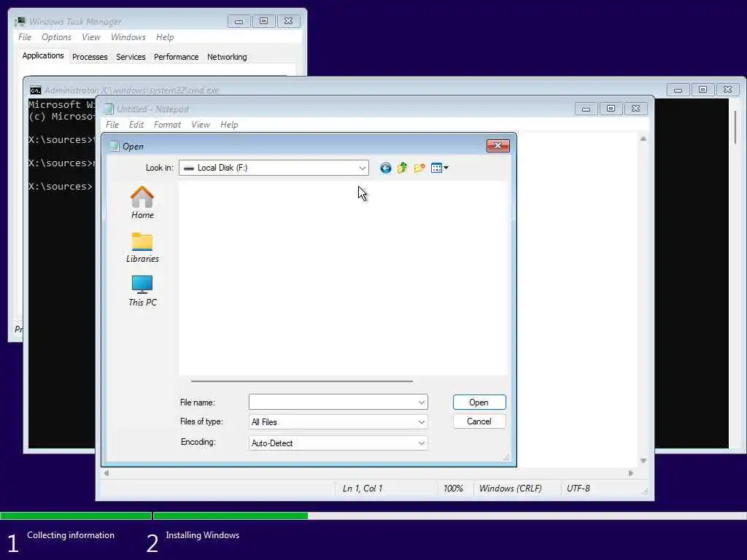The height and width of the screenshot is (560, 747).
Task: Click the cmd.exe title bar icon
Action: click(36, 90)
